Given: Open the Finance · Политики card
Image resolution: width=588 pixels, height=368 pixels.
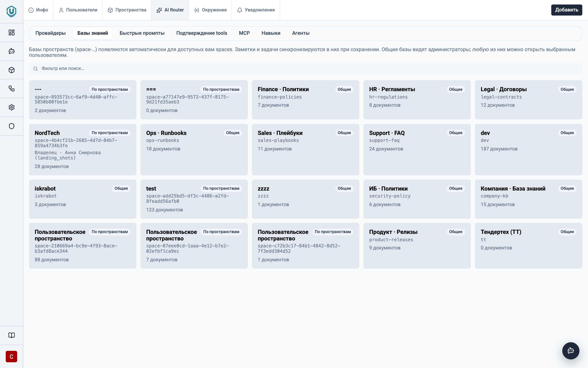Looking at the screenshot, I should click(x=305, y=100).
